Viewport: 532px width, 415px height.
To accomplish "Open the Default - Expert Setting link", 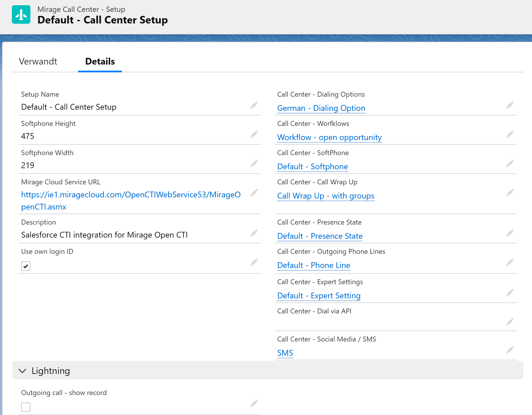I will (x=319, y=296).
